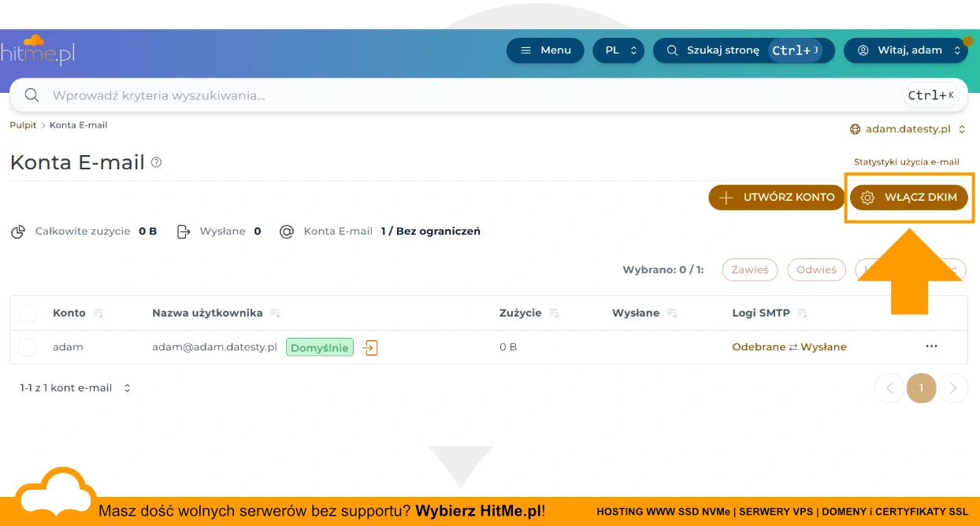This screenshot has height=526, width=980.
Task: Sort table by Konto column
Action: [78, 313]
